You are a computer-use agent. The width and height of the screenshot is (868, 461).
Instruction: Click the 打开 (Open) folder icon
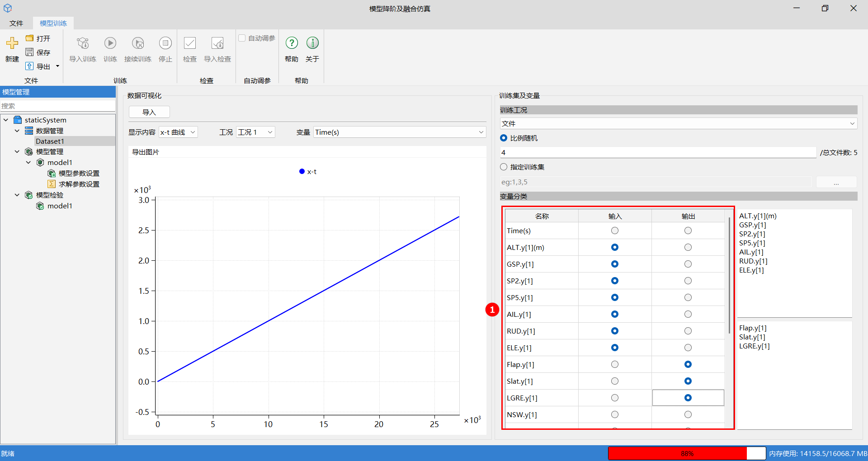click(x=30, y=38)
